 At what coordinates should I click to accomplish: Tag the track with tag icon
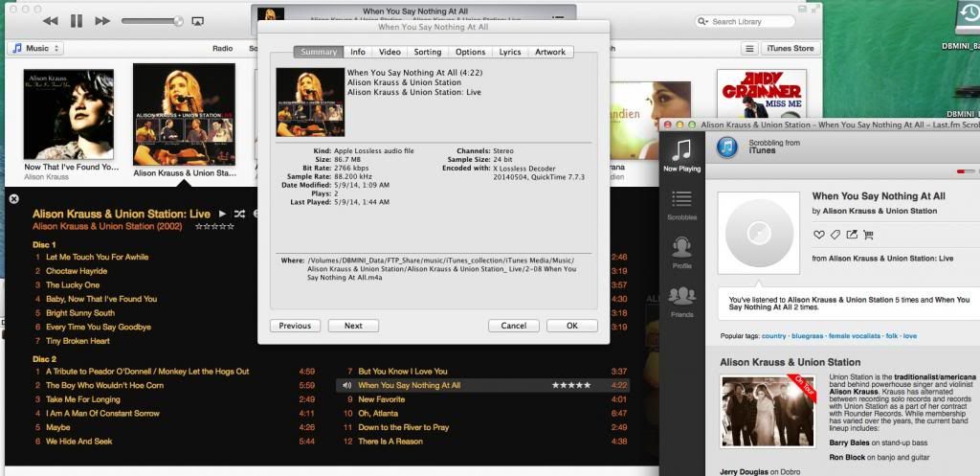click(x=835, y=235)
